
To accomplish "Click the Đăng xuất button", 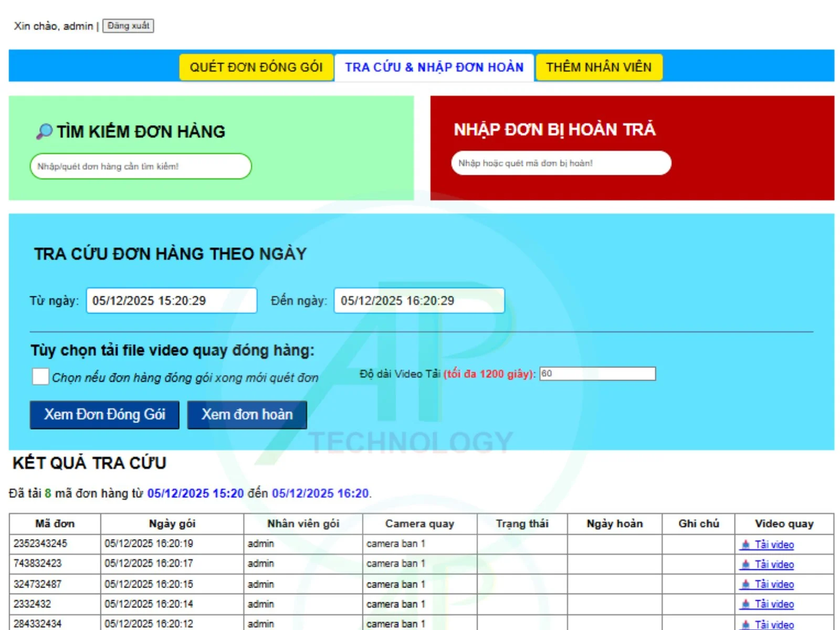I will [x=129, y=26].
